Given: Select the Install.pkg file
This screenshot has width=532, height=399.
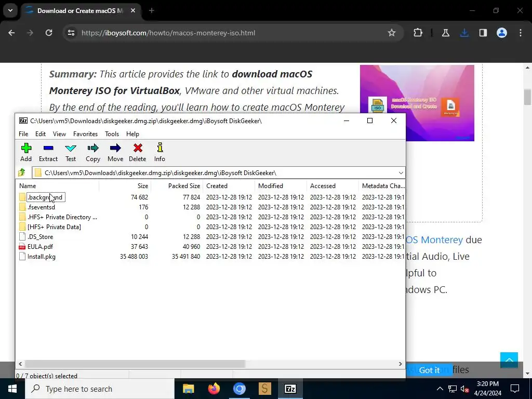Looking at the screenshot, I should click(x=42, y=257).
